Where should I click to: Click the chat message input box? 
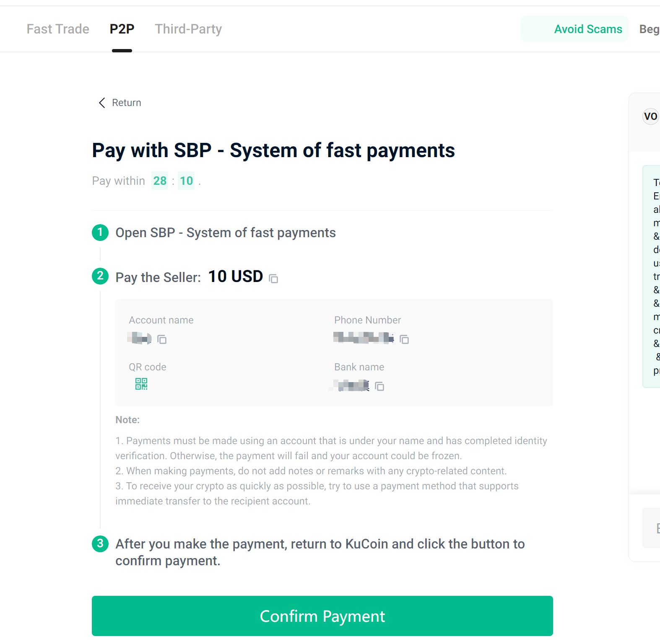651,528
